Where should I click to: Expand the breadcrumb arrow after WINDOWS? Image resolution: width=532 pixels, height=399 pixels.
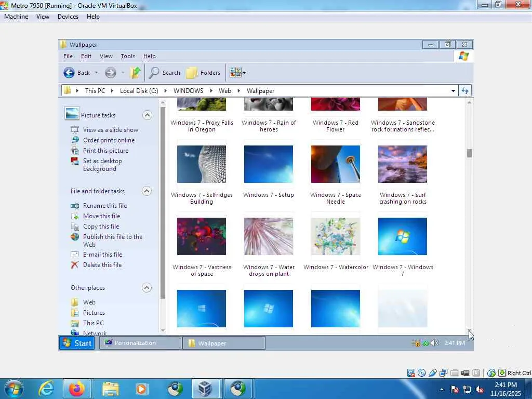coord(211,90)
